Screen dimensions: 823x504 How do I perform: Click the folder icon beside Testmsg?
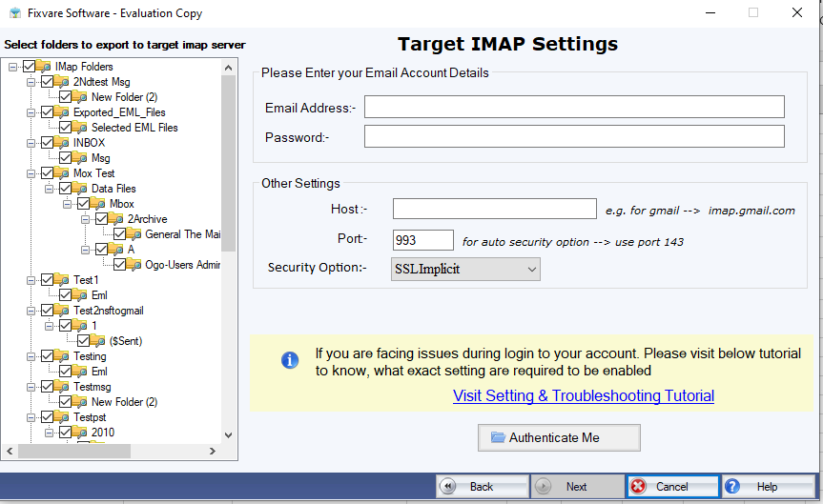62,387
